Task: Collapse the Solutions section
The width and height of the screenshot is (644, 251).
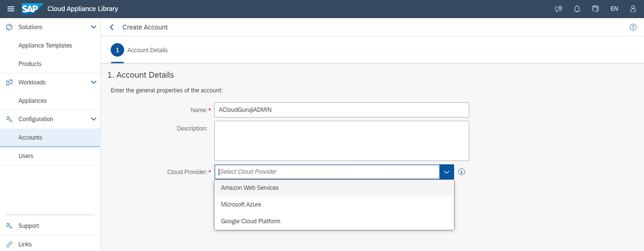Action: [x=93, y=27]
